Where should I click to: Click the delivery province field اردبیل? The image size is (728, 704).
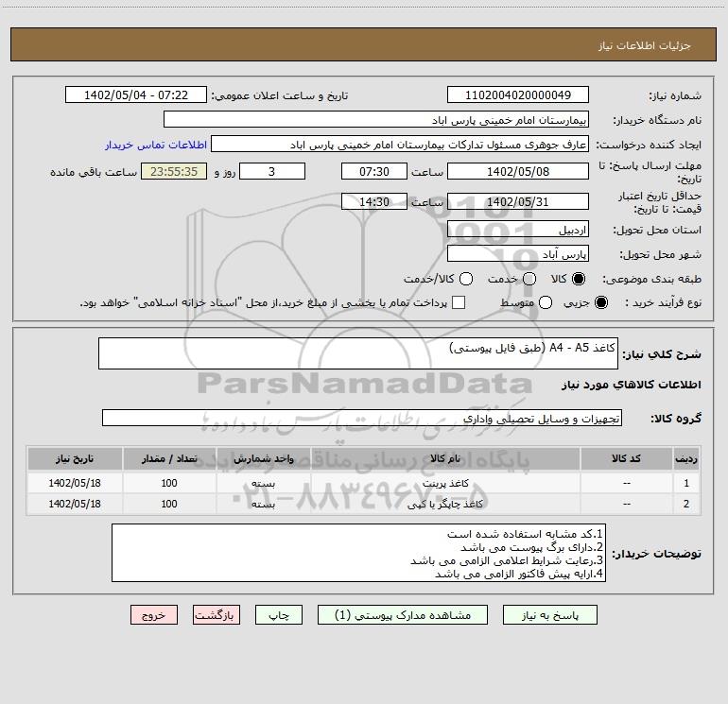click(x=518, y=229)
